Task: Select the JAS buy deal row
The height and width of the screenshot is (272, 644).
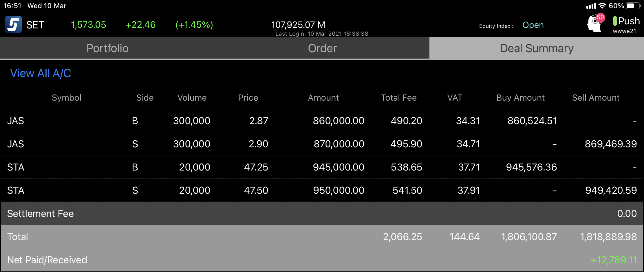Action: (322, 121)
